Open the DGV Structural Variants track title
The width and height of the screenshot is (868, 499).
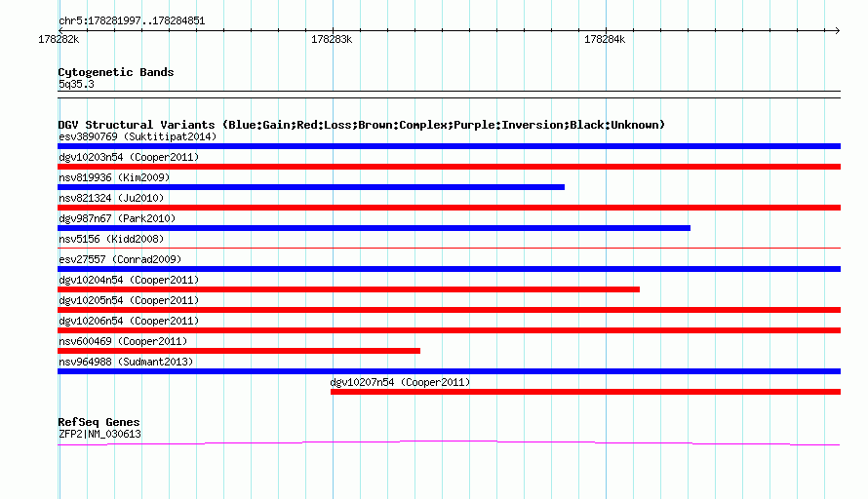click(x=362, y=125)
